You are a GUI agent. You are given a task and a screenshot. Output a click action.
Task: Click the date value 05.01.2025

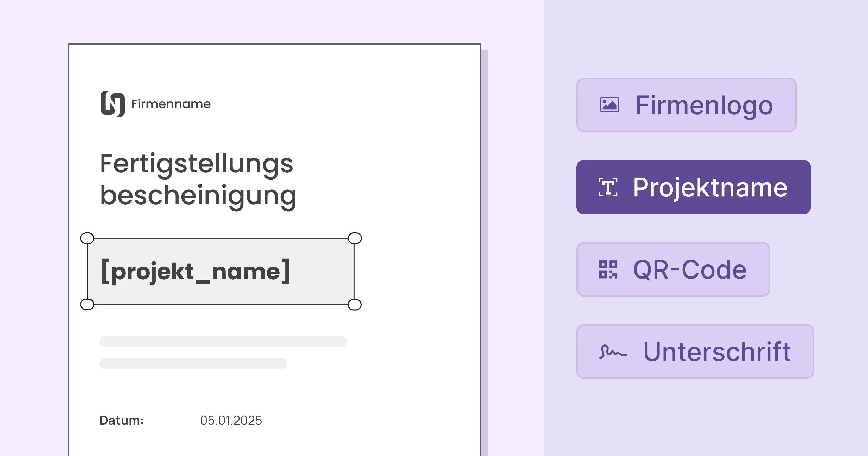click(231, 421)
